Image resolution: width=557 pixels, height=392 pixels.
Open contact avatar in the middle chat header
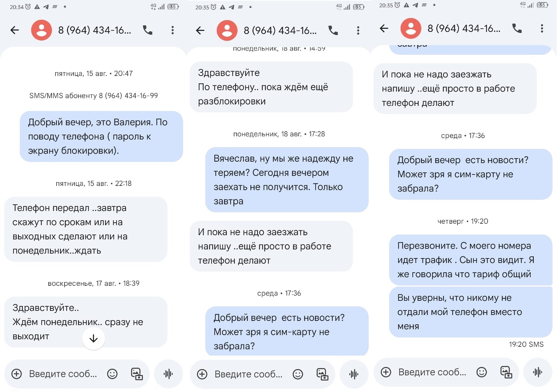pos(227,31)
